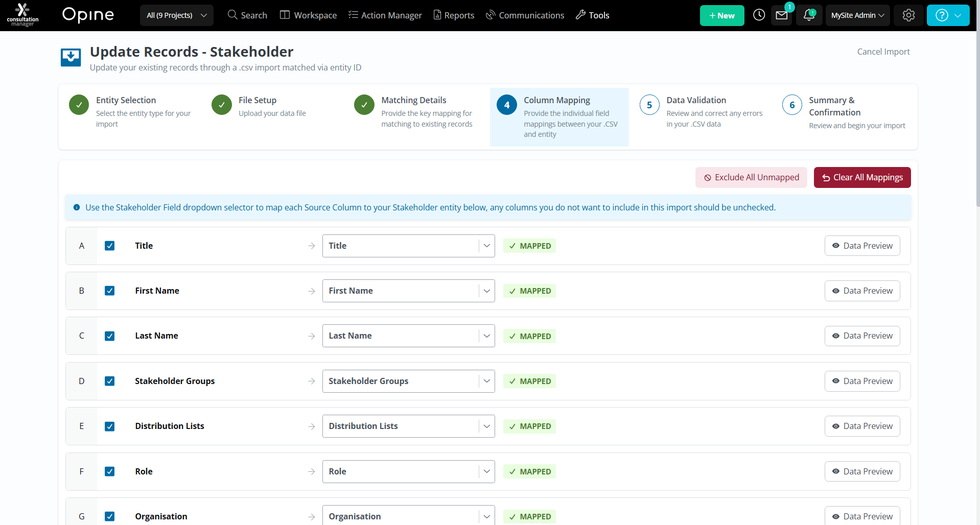
Task: Click the Search magnifier icon
Action: (x=232, y=15)
